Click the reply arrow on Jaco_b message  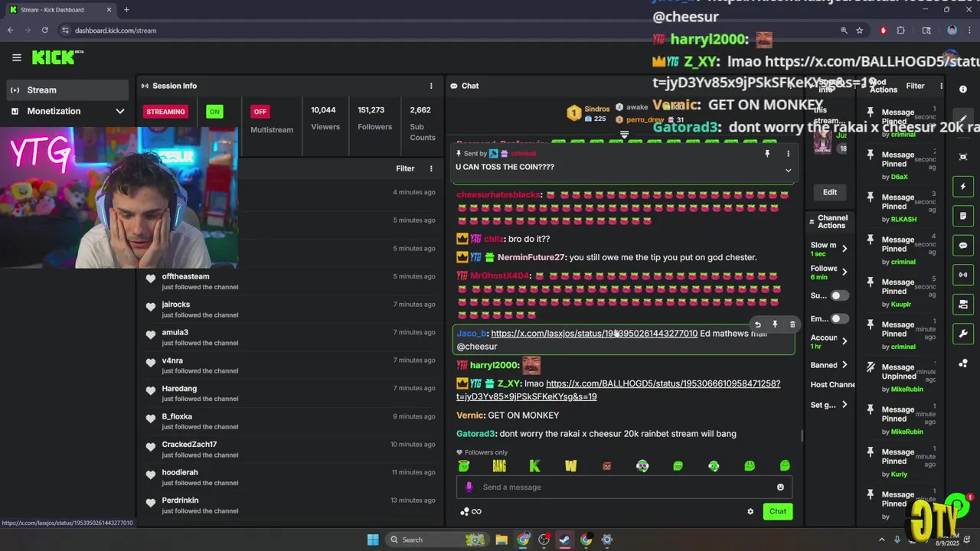click(758, 324)
